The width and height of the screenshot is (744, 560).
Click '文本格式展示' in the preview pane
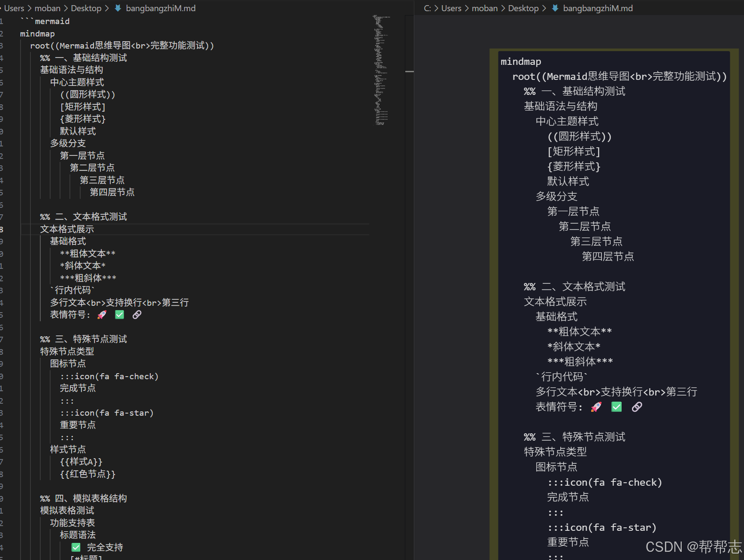pos(555,301)
